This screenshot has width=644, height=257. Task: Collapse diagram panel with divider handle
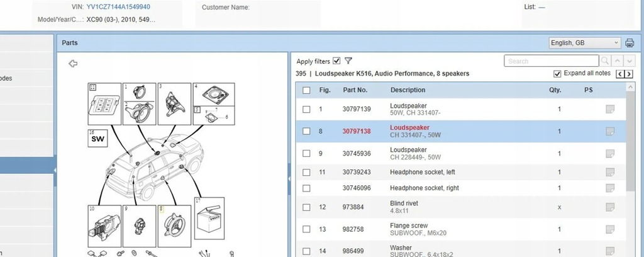point(289,180)
